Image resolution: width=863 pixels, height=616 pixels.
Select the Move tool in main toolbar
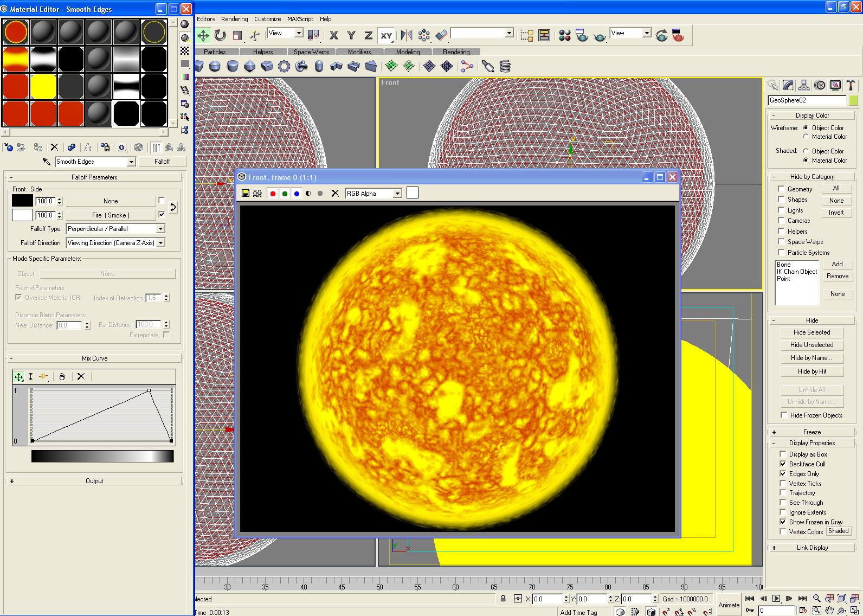[203, 36]
